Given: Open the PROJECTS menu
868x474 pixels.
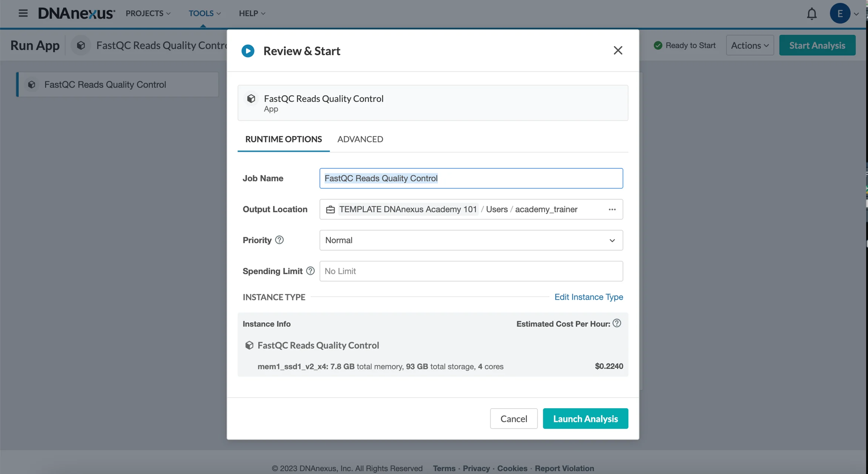Looking at the screenshot, I should 148,13.
